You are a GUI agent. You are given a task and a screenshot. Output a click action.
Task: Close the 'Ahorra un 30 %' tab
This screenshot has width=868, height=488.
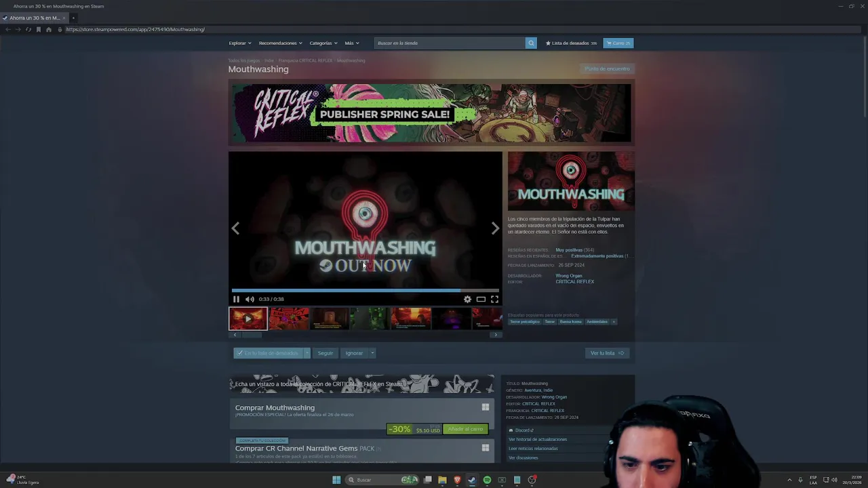pos(64,18)
